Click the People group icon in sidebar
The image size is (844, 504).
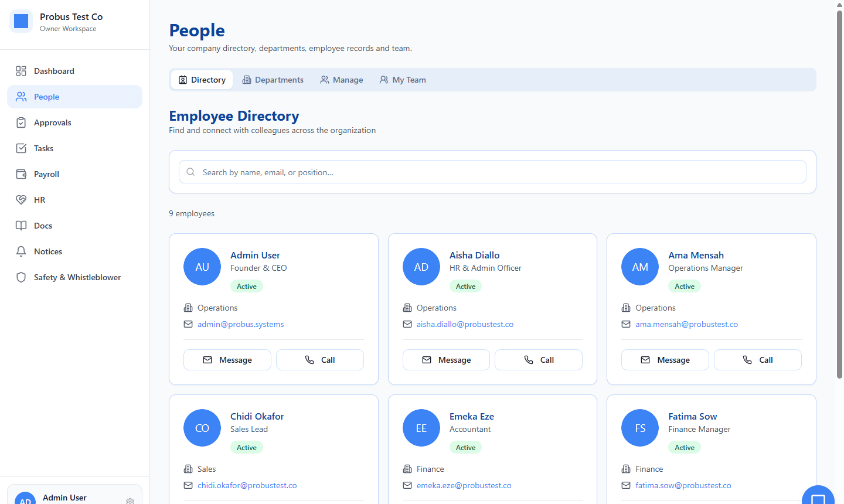21,97
